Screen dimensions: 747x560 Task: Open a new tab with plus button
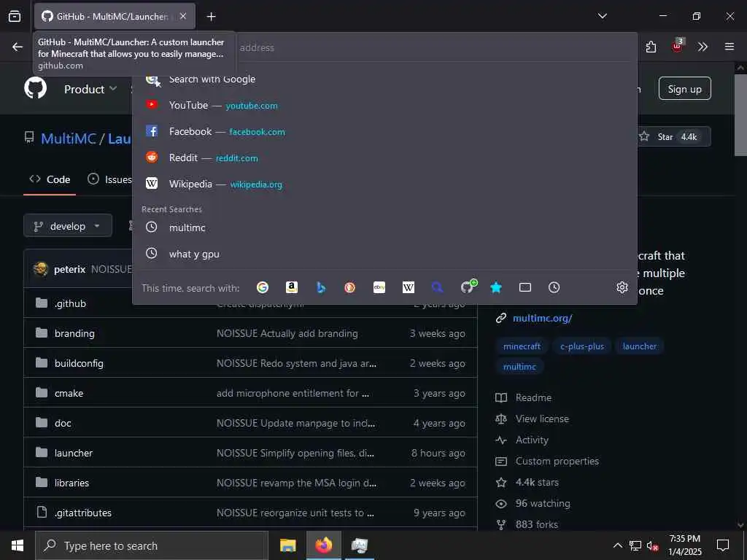pyautogui.click(x=211, y=17)
